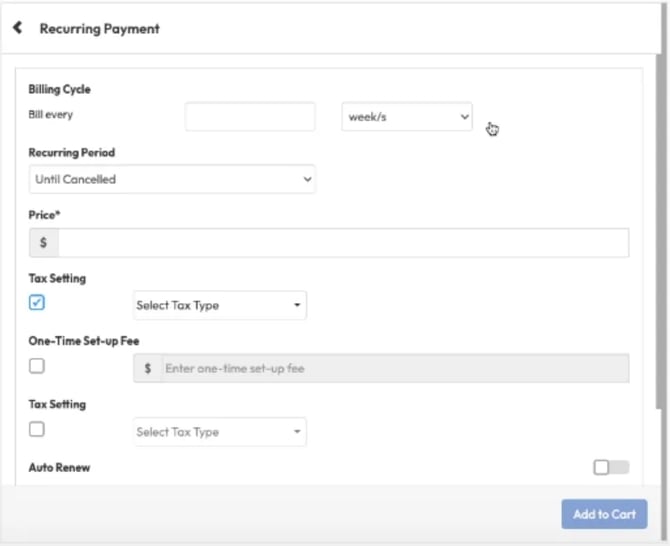The width and height of the screenshot is (670, 546).
Task: Click the dollar sign prefix in Price
Action: (43, 243)
